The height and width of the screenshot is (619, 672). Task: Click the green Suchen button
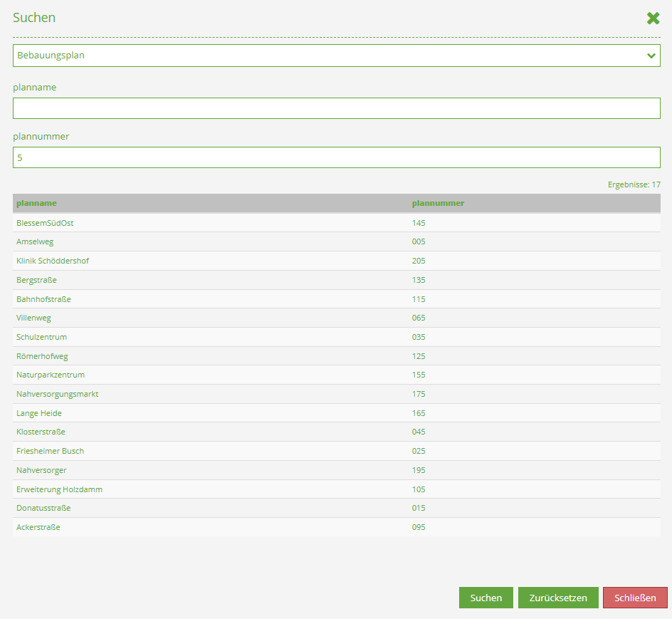pos(486,598)
